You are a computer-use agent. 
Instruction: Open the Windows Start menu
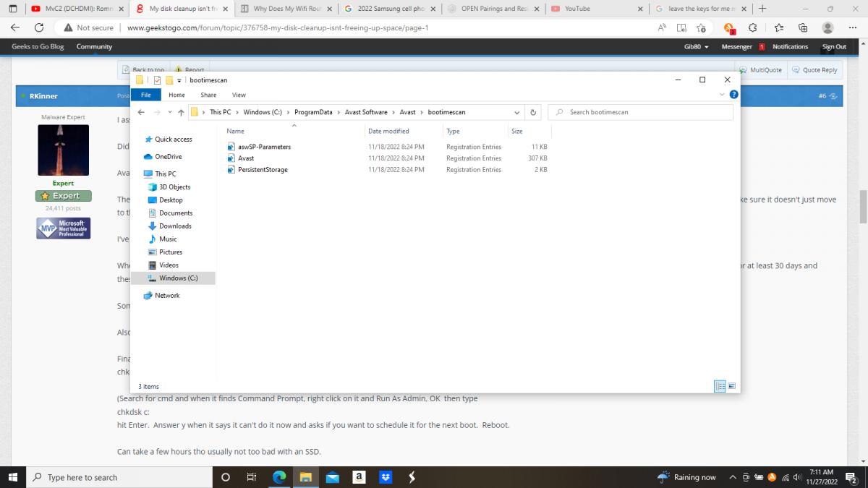13,477
